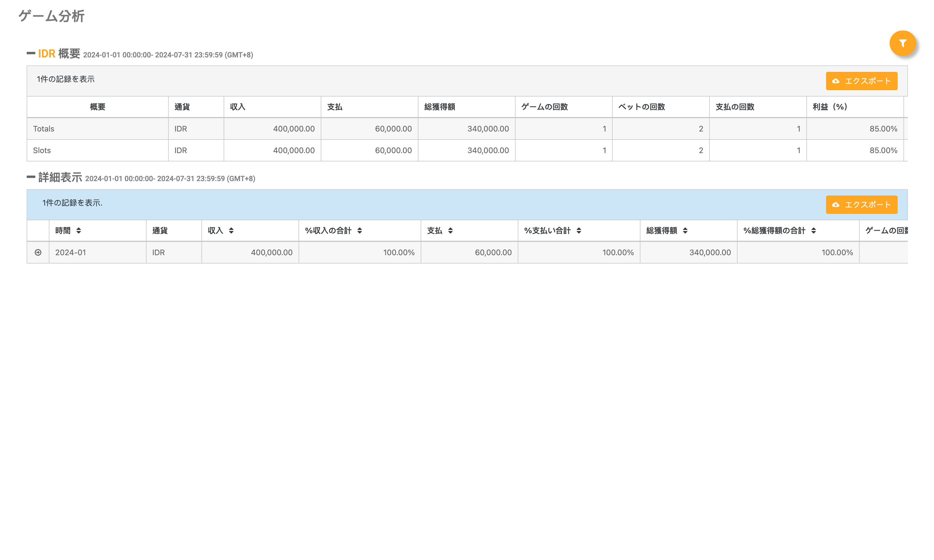Click the ゲームの回数 summary column header
This screenshot has height=560, width=934.
tap(544, 107)
